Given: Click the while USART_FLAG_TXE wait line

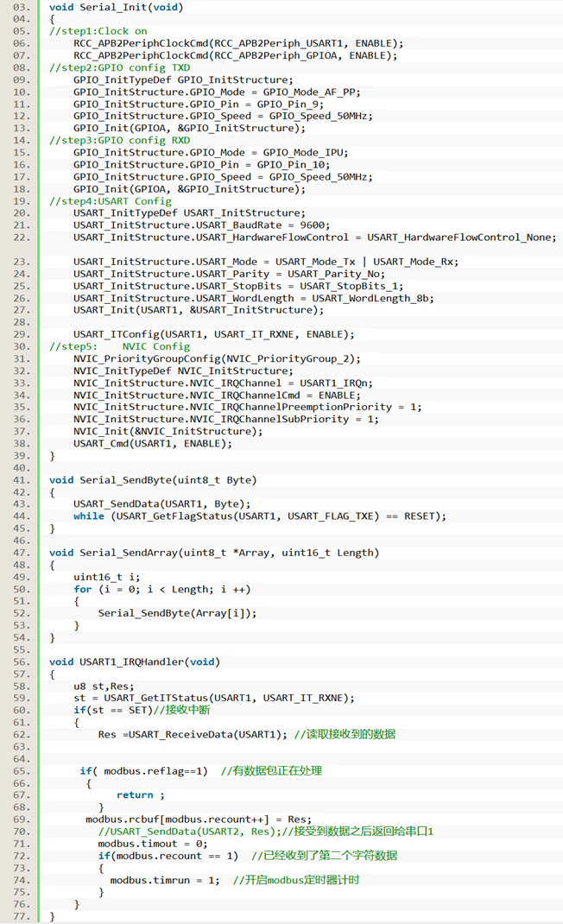Looking at the screenshot, I should 259,516.
